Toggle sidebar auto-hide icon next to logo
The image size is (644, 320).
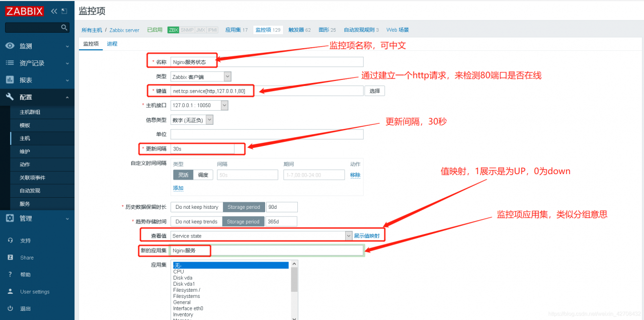pos(64,11)
